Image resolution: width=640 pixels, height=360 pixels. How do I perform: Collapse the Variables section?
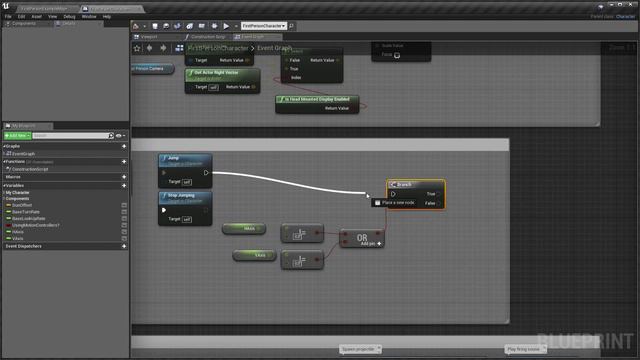[x=4, y=186]
